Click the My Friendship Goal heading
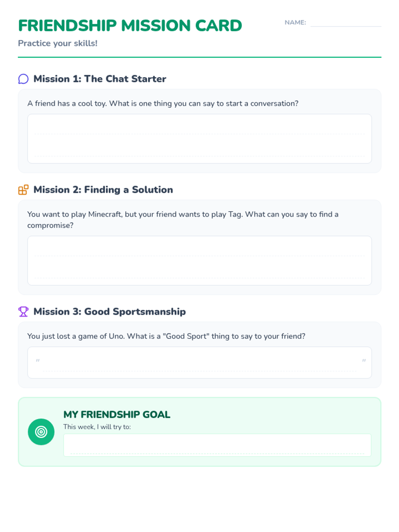Image resolution: width=399 pixels, height=532 pixels. 117,415
